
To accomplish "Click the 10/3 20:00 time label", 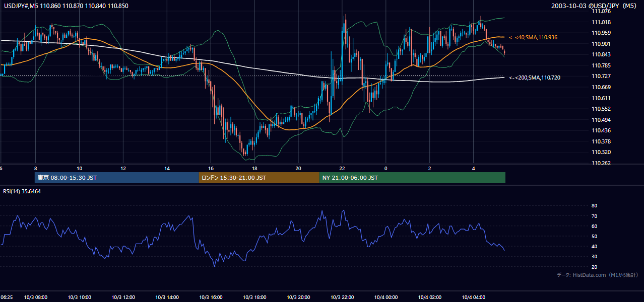I will (298, 297).
